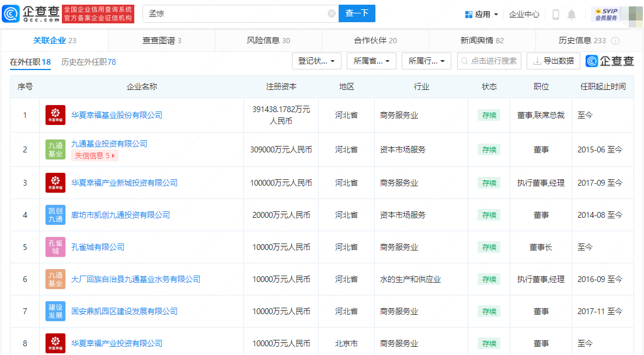644x355 pixels.
Task: Expand the 失信信息 5 tag
Action: click(x=95, y=155)
